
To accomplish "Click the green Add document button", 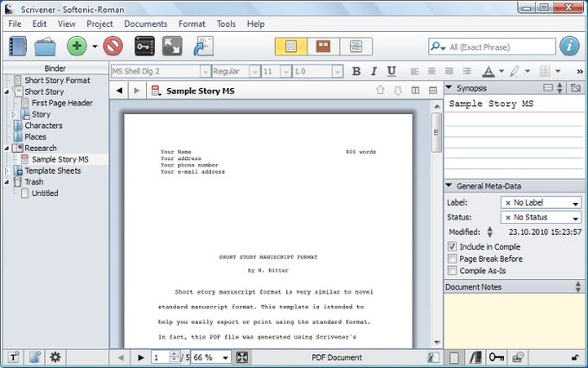I will point(77,46).
